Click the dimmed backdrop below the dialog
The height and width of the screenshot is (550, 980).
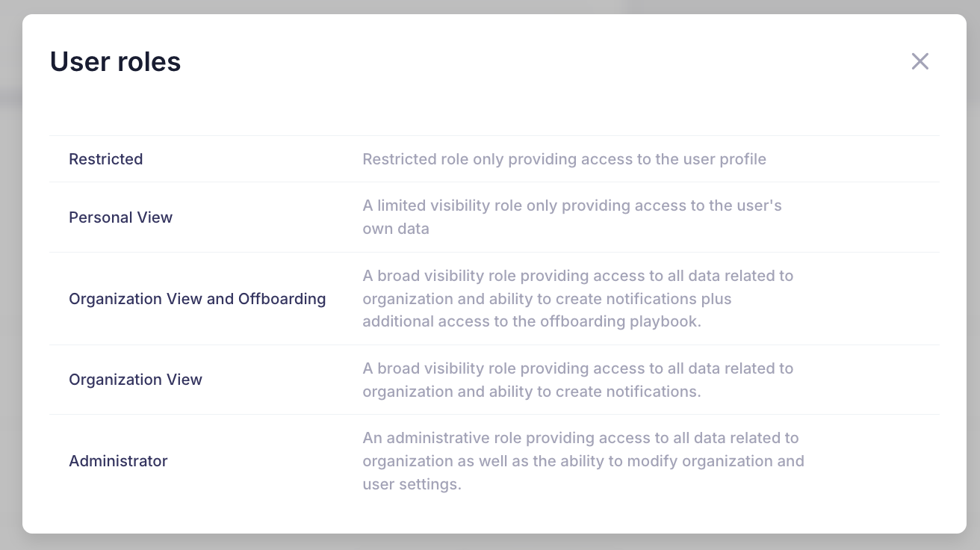click(490, 543)
